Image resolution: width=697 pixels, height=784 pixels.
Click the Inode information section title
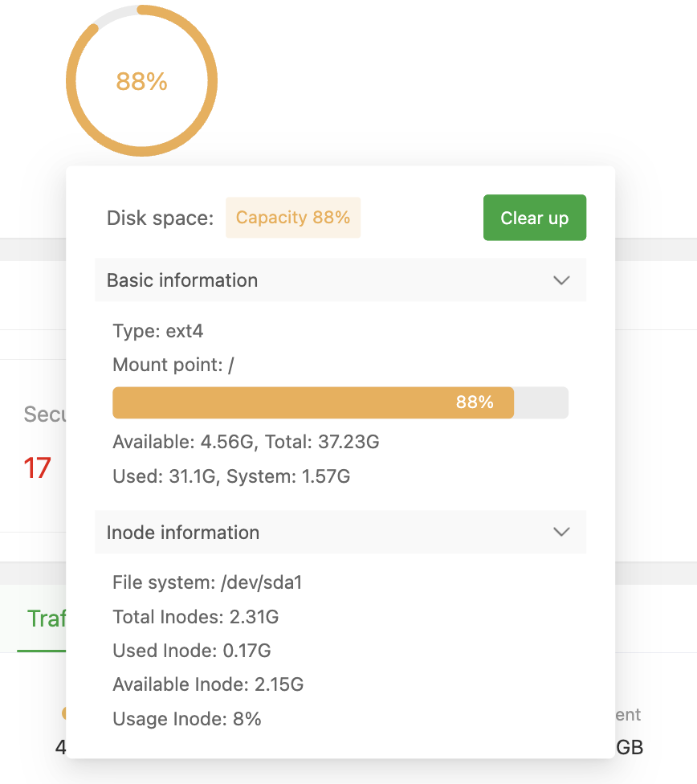point(183,532)
